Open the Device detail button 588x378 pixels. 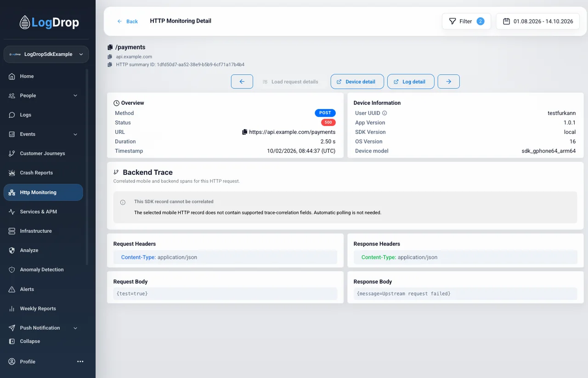(x=357, y=81)
